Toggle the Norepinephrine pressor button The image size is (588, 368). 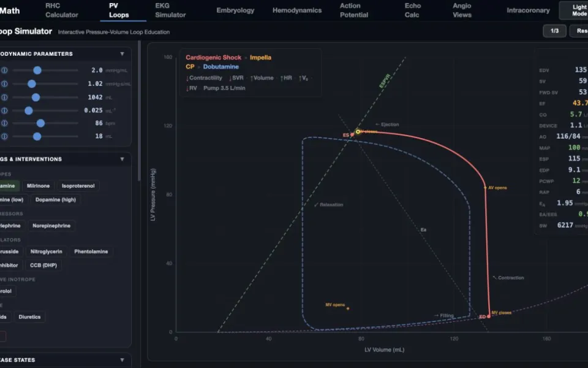(51, 226)
